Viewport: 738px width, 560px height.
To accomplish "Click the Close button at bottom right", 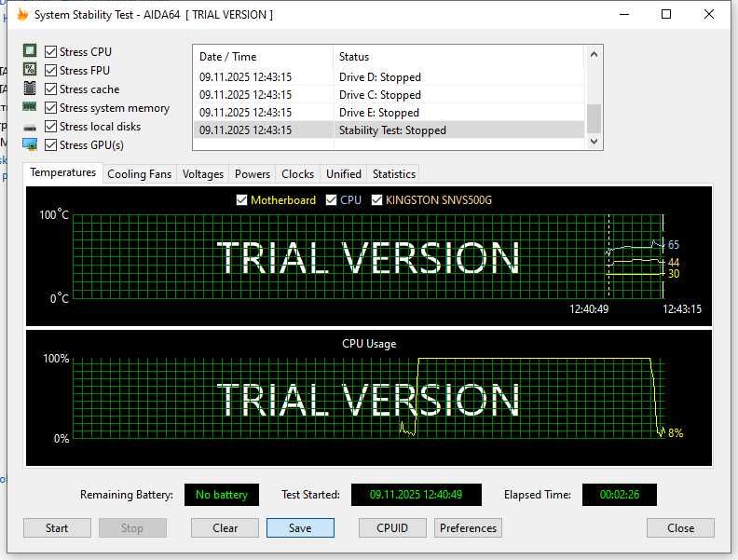I will click(680, 528).
